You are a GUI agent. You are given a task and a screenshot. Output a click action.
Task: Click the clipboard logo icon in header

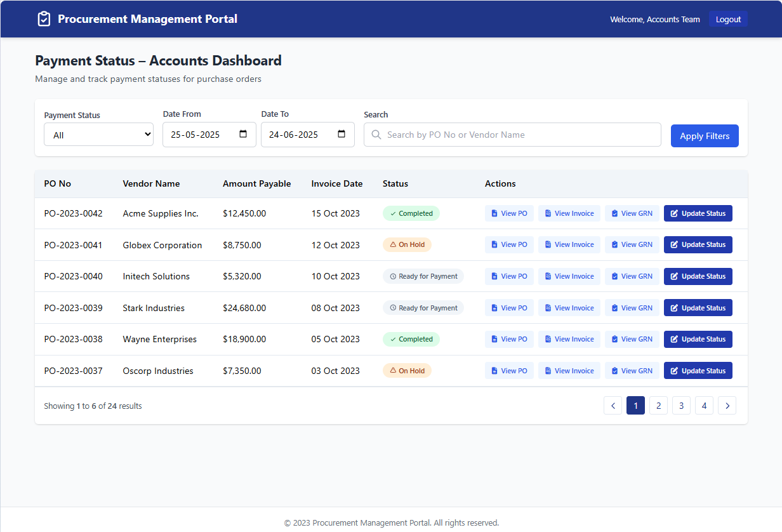pyautogui.click(x=44, y=19)
